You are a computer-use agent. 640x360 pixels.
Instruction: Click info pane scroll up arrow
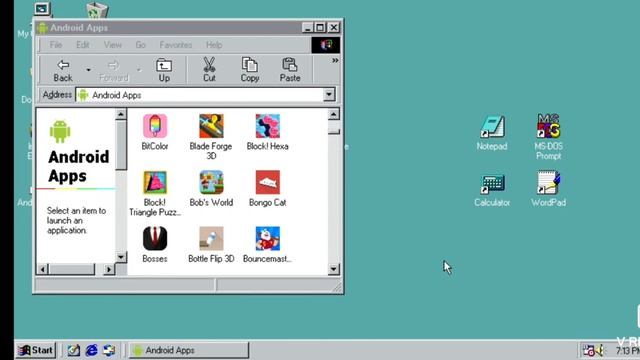click(121, 114)
